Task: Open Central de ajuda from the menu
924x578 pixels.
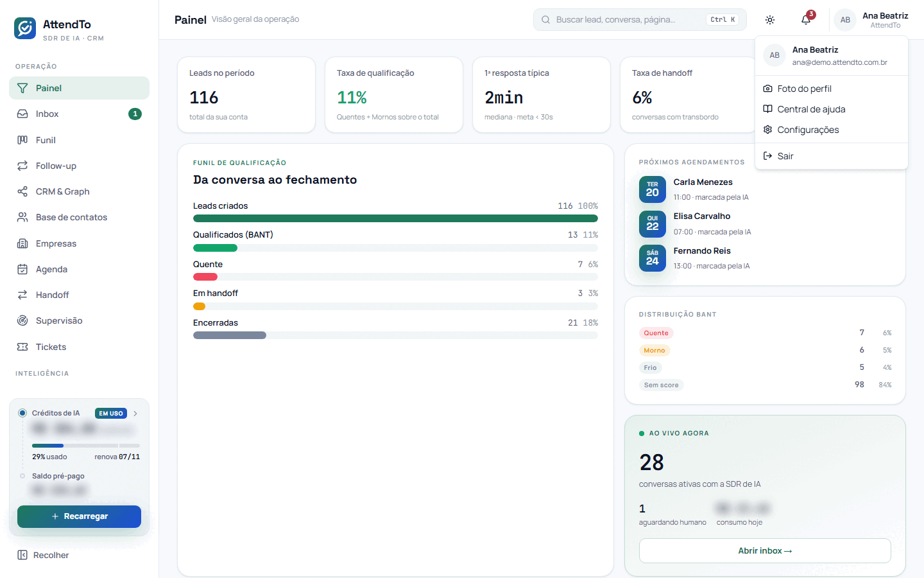Action: click(x=832, y=109)
